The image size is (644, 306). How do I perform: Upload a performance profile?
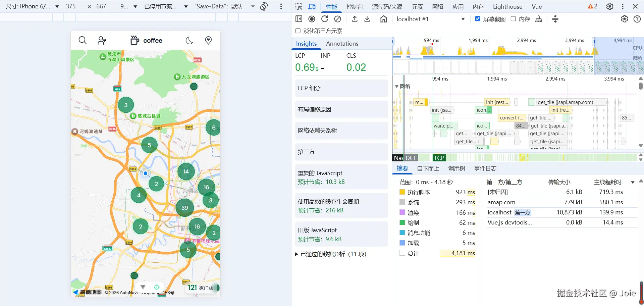point(355,19)
